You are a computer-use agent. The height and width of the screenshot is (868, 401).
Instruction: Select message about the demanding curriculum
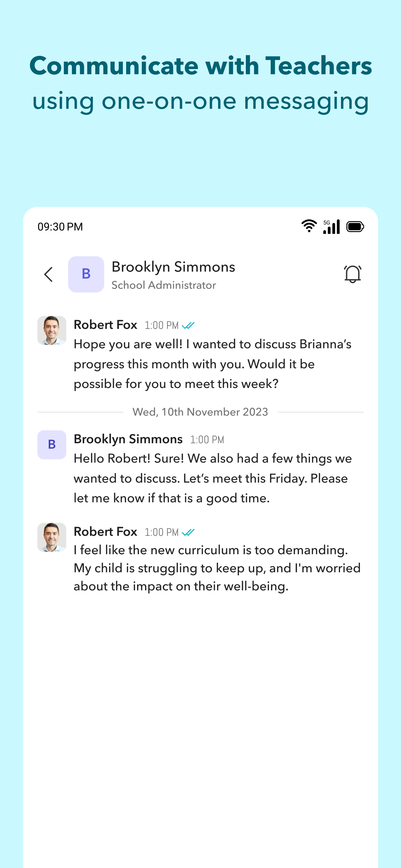point(217,568)
